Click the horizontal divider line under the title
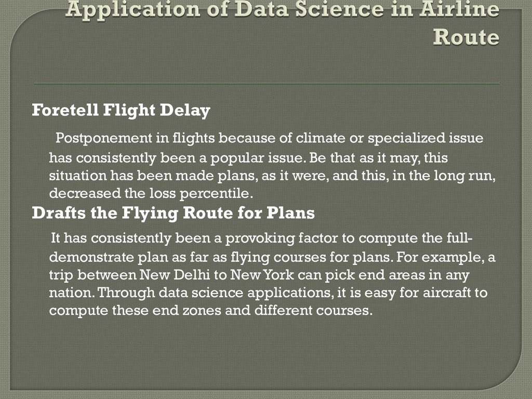 267,83
